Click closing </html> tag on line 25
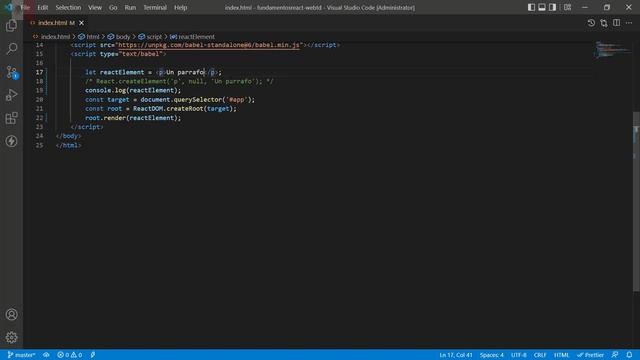The height and width of the screenshot is (360, 640). coord(69,145)
